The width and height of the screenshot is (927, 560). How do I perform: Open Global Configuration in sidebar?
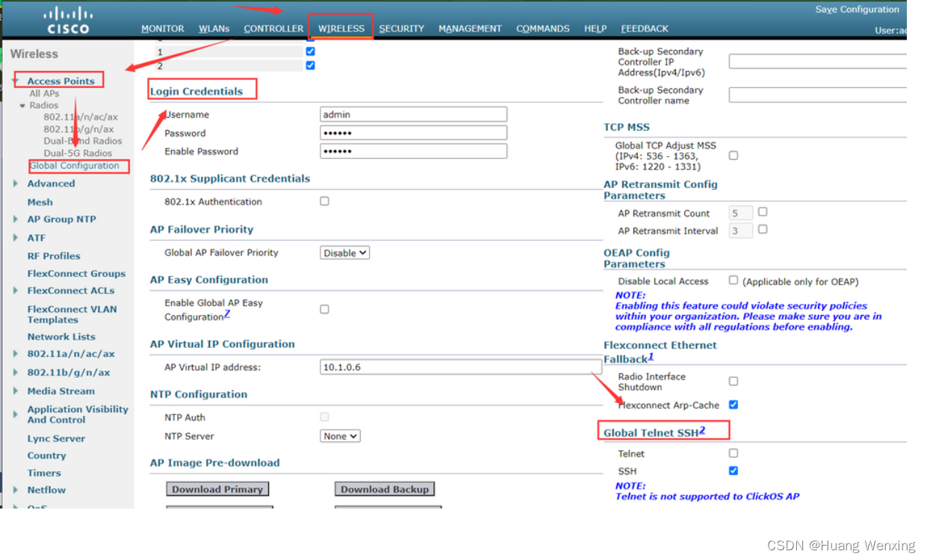pyautogui.click(x=75, y=166)
